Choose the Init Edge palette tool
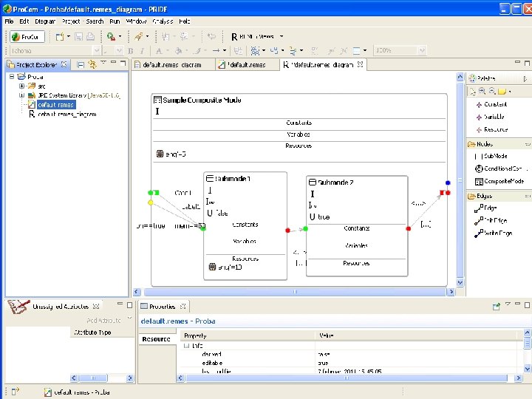Image resolution: width=532 pixels, height=399 pixels. pyautogui.click(x=495, y=220)
